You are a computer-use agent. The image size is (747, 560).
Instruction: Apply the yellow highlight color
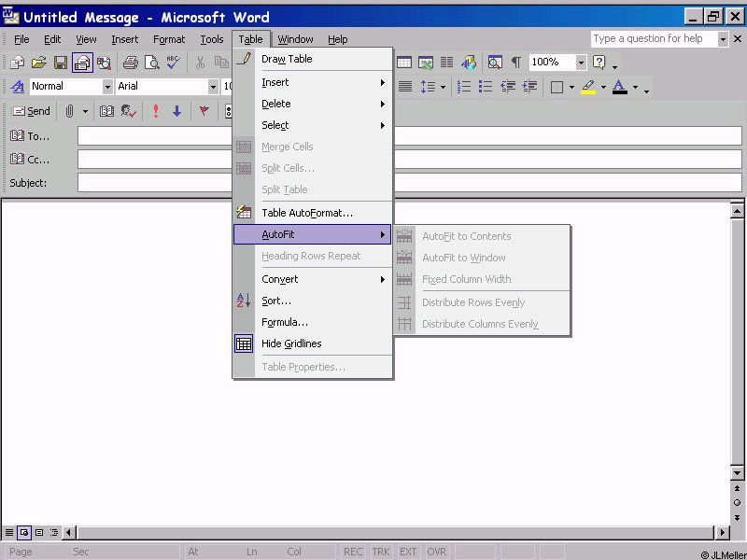pyautogui.click(x=587, y=87)
